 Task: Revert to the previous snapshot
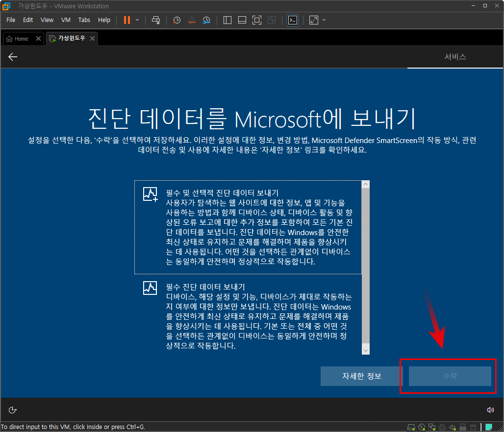point(192,20)
